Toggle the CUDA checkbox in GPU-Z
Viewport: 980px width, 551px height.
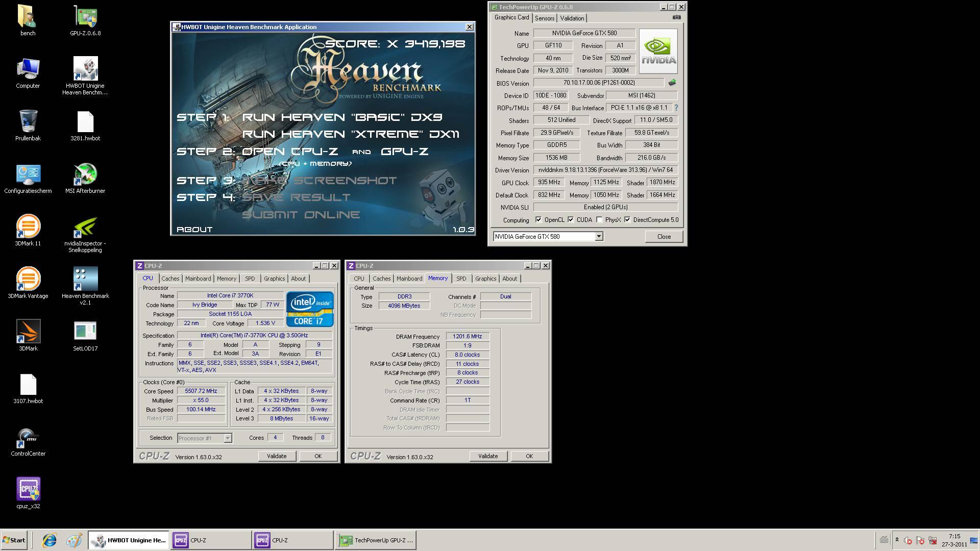click(571, 220)
